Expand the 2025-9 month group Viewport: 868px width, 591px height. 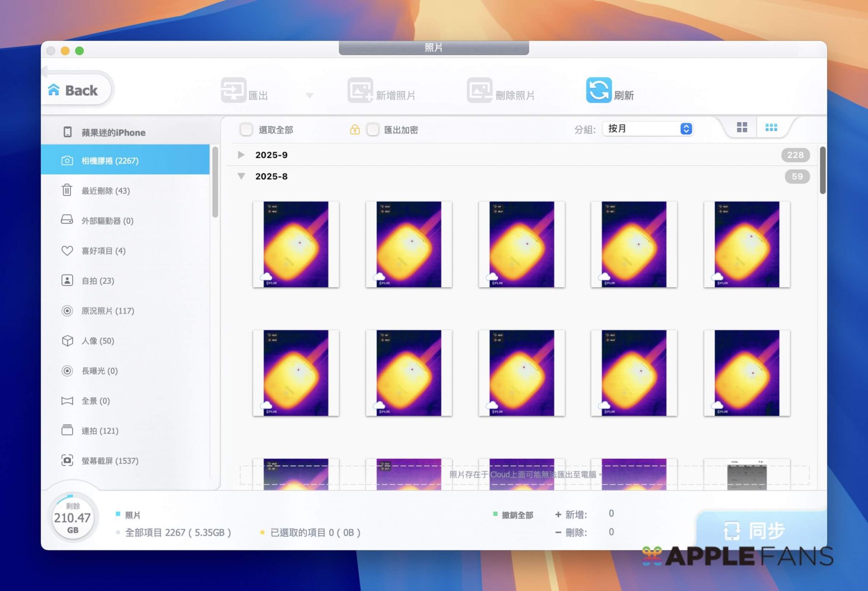coord(241,155)
